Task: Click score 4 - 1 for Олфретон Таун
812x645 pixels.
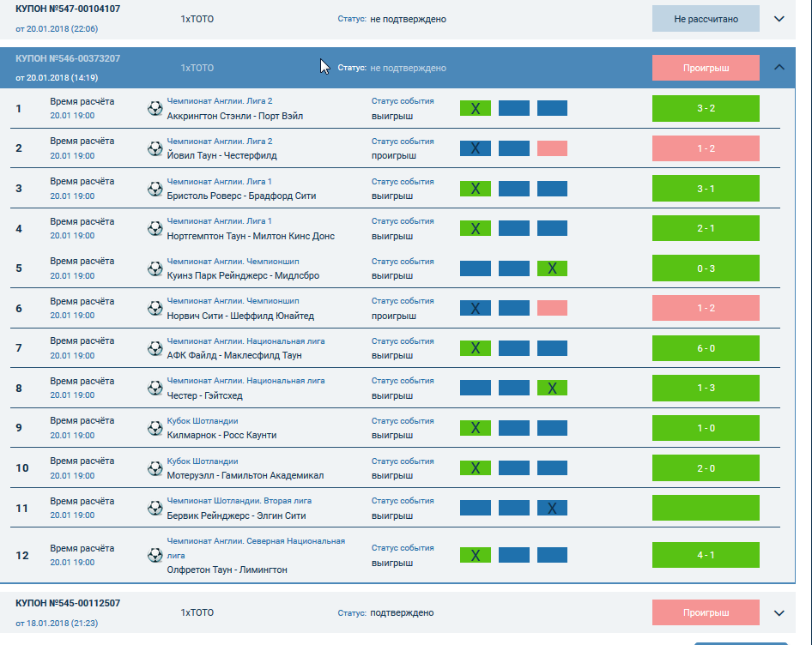Action: click(x=706, y=555)
